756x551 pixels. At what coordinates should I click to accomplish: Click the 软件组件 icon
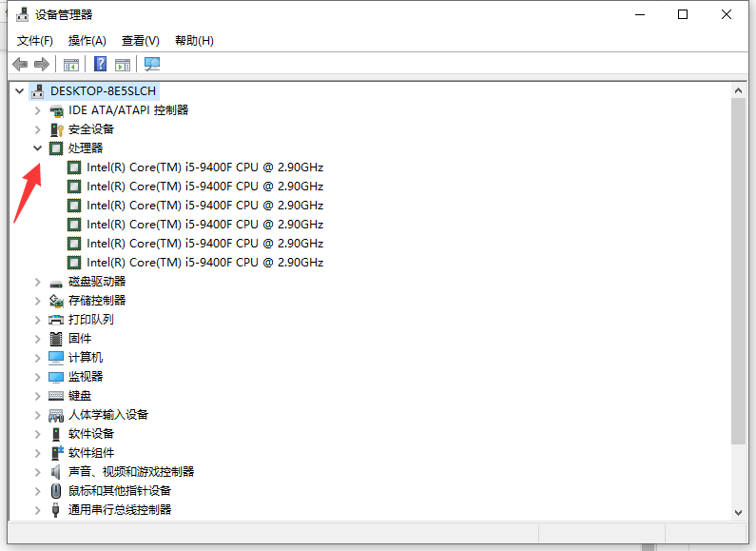(x=57, y=453)
